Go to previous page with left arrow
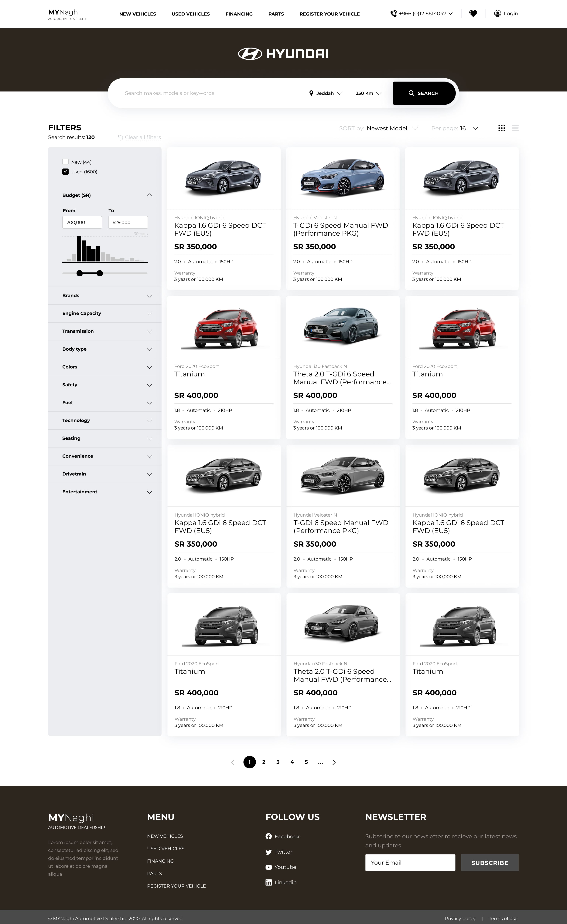 233,762
